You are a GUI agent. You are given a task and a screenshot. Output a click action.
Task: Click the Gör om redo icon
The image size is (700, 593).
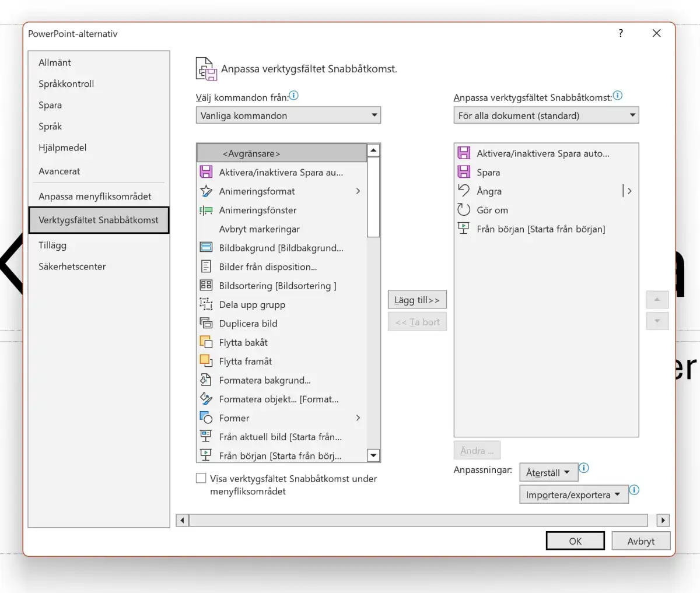[x=464, y=210]
